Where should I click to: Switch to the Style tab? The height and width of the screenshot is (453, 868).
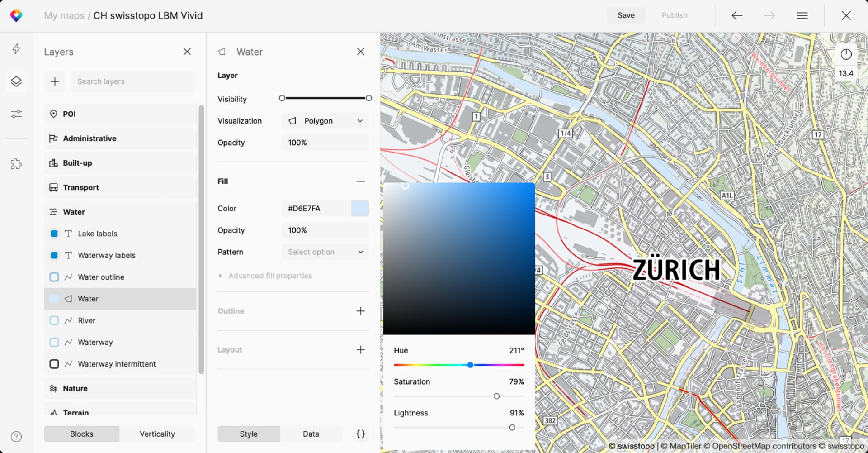[x=249, y=434]
